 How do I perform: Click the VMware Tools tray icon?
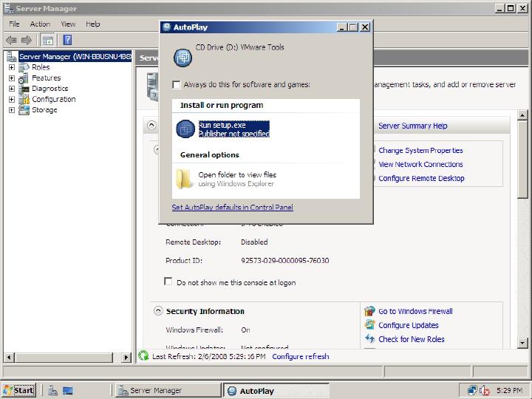click(x=472, y=391)
